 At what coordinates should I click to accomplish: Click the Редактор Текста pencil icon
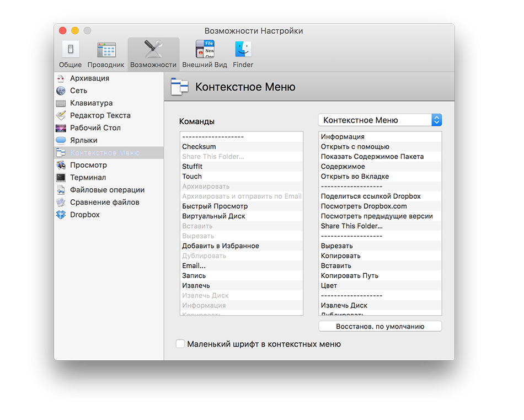[61, 115]
